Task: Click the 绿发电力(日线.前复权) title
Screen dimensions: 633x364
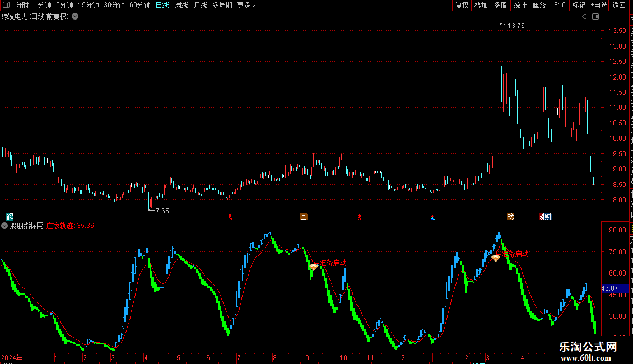Action: 35,17
